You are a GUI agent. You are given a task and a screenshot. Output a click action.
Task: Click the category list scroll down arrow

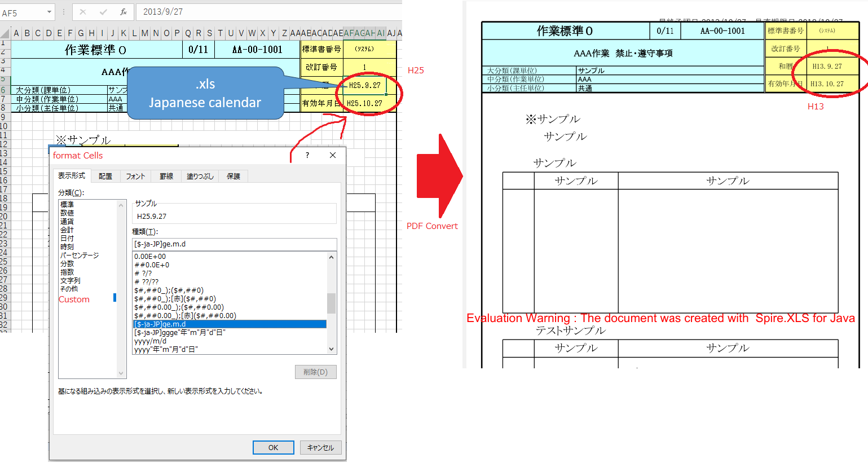click(121, 373)
